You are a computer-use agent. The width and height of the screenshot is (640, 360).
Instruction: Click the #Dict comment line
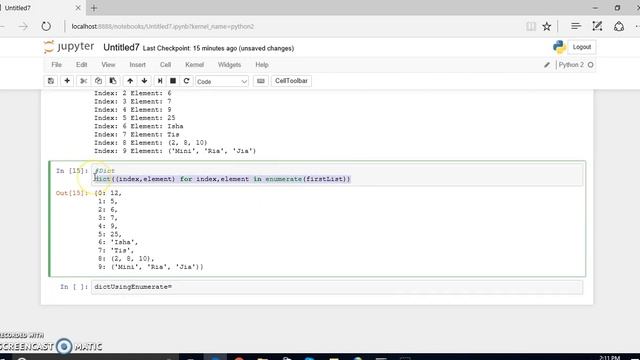104,171
